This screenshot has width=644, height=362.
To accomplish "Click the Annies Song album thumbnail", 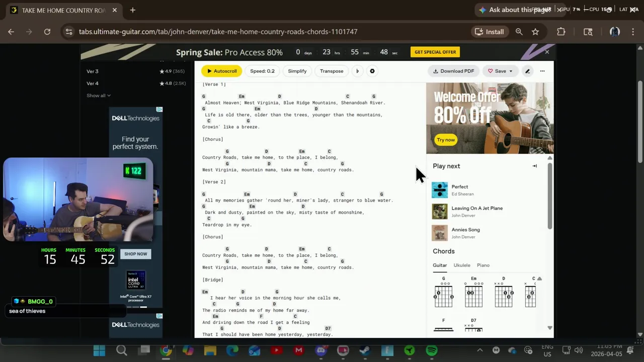I will point(440,233).
